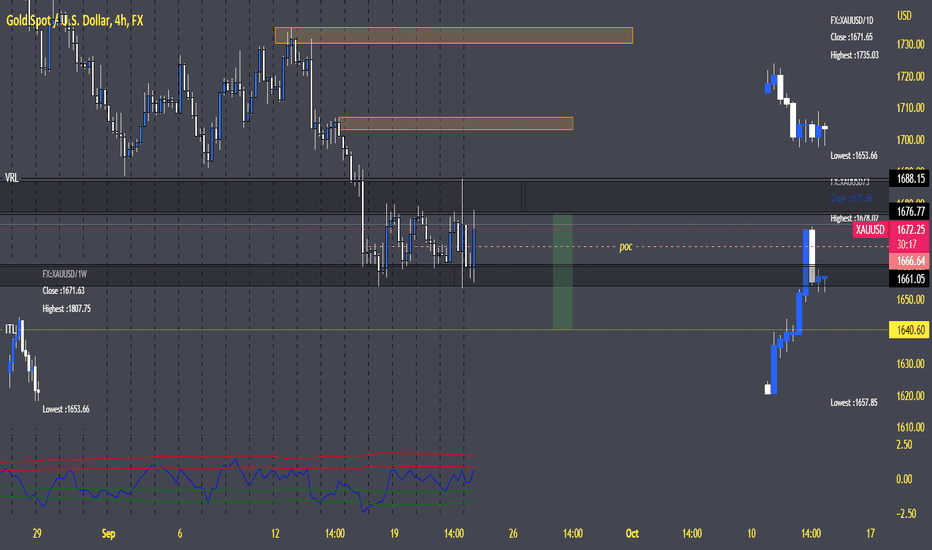The image size is (932, 550).
Task: Click the VRL line label
Action: [11, 178]
